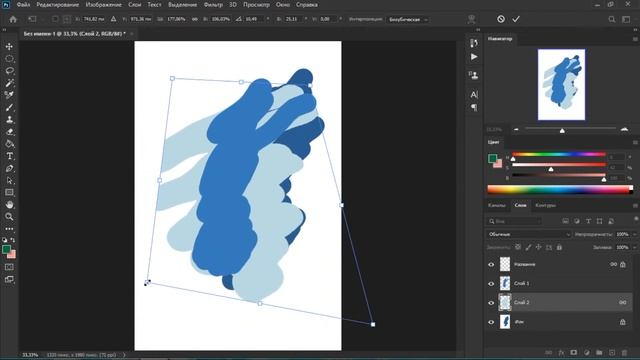Select the Pen tool
The width and height of the screenshot is (640, 360).
tap(9, 169)
